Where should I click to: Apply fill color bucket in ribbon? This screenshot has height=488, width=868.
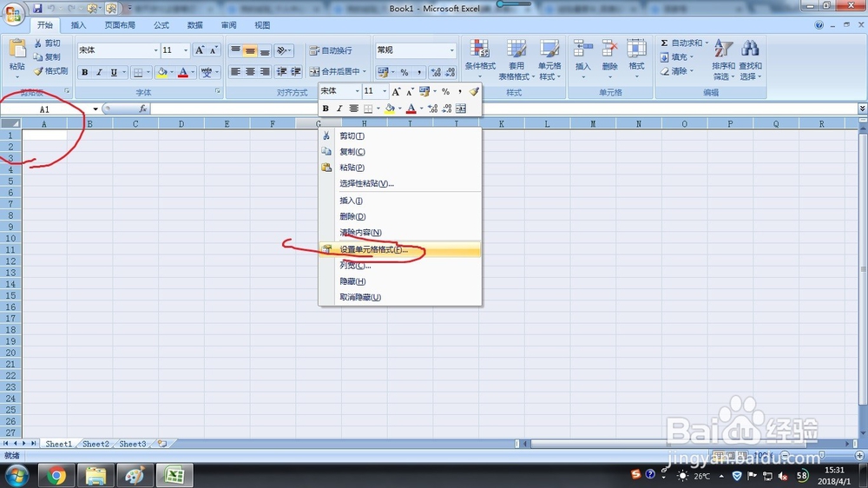pos(162,72)
